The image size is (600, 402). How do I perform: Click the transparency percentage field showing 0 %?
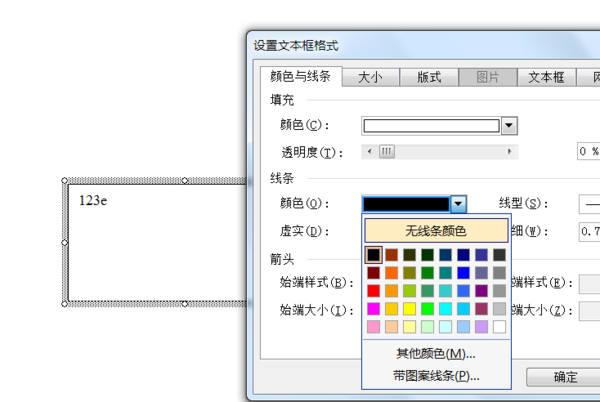(589, 151)
